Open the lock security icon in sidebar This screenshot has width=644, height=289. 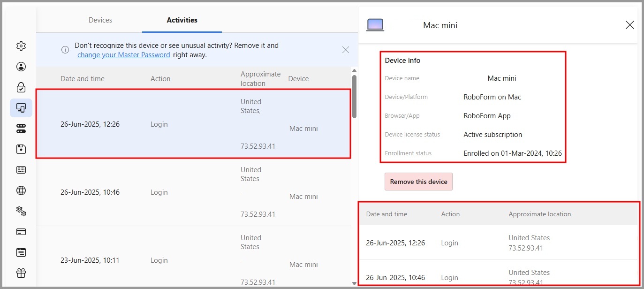coord(21,87)
